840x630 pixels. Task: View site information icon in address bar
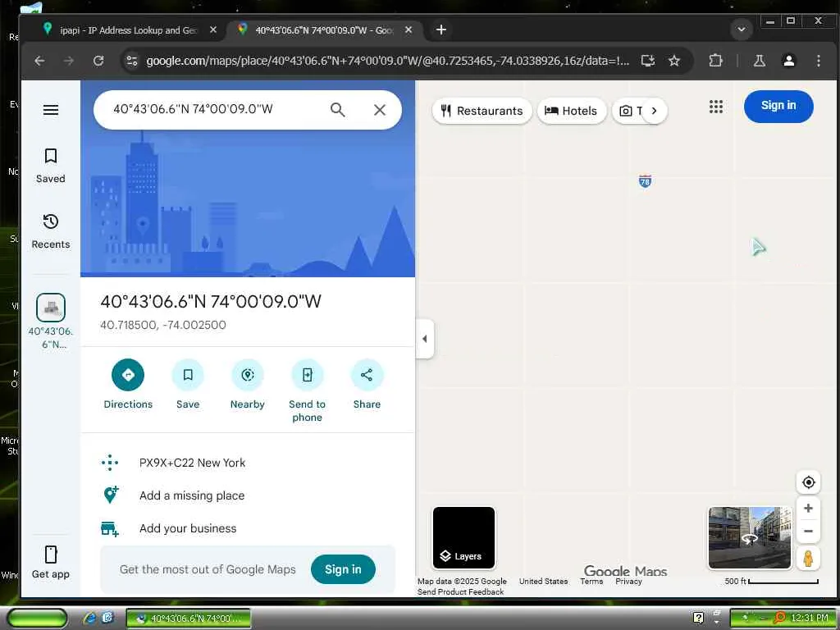tap(132, 61)
